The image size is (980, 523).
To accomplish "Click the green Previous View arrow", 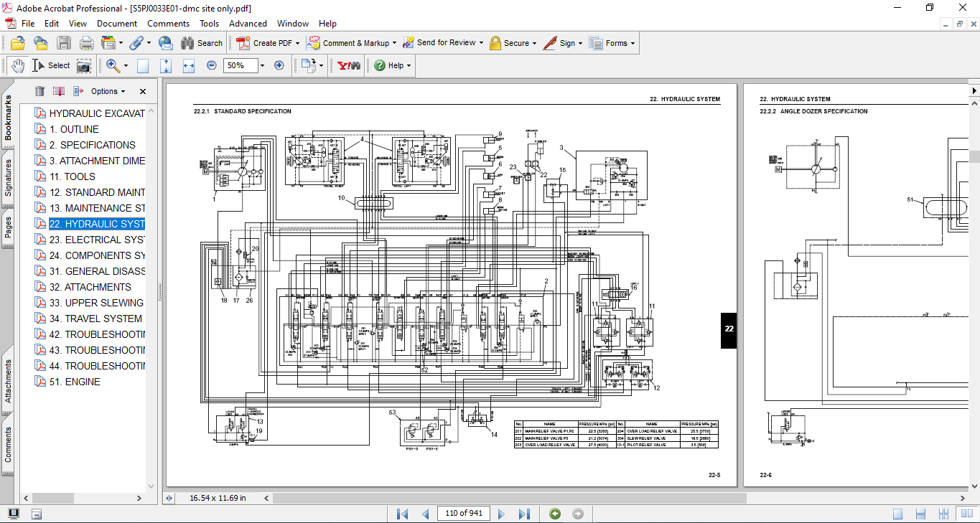I will point(555,514).
